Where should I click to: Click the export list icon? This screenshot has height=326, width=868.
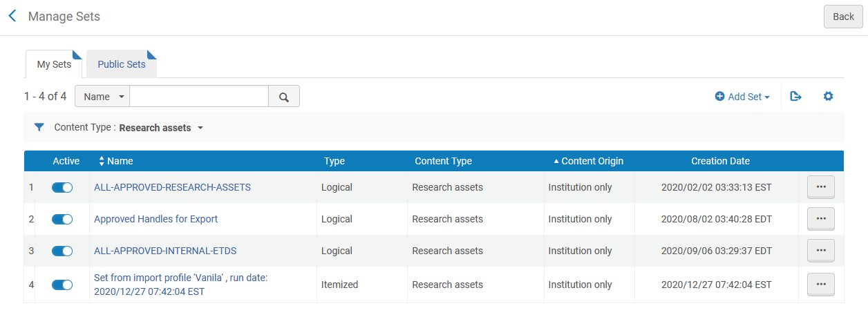pyautogui.click(x=795, y=97)
